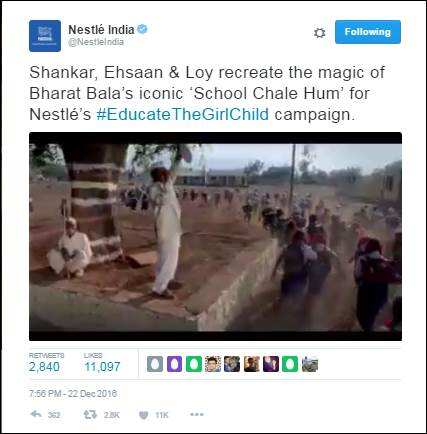
Task: Open the first gray egg avatar
Action: pyautogui.click(x=155, y=364)
